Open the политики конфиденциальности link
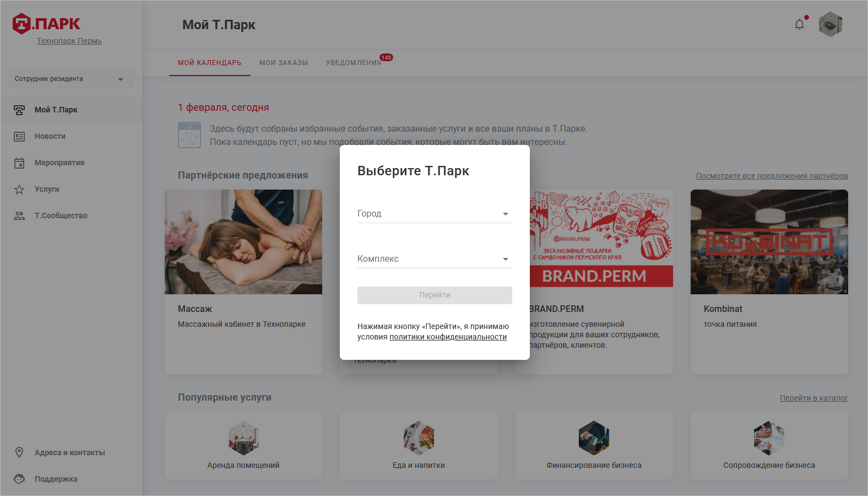Image resolution: width=868 pixels, height=496 pixels. (x=448, y=337)
